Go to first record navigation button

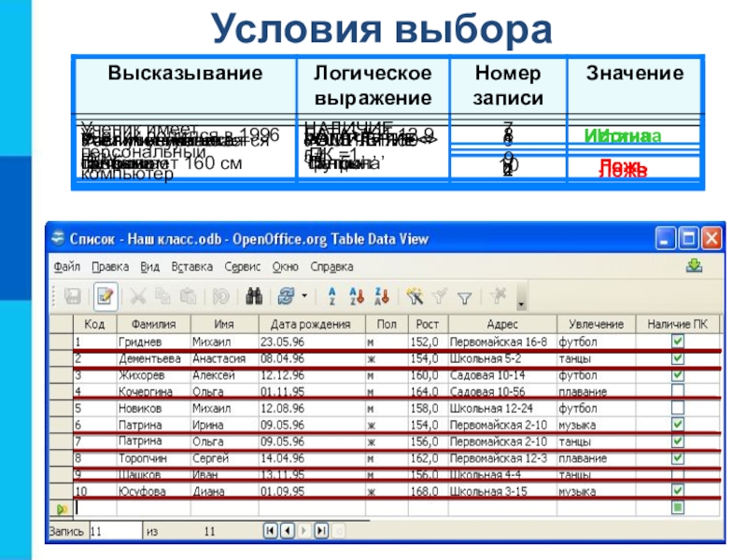271,530
